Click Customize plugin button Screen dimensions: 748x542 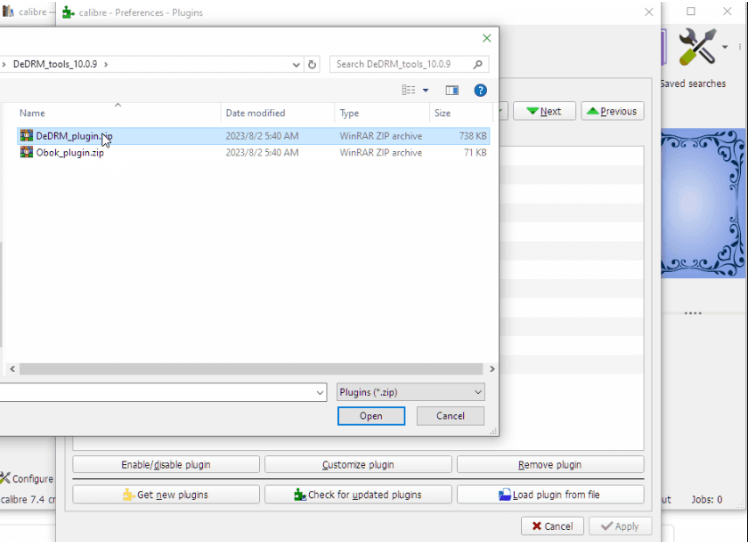358,465
